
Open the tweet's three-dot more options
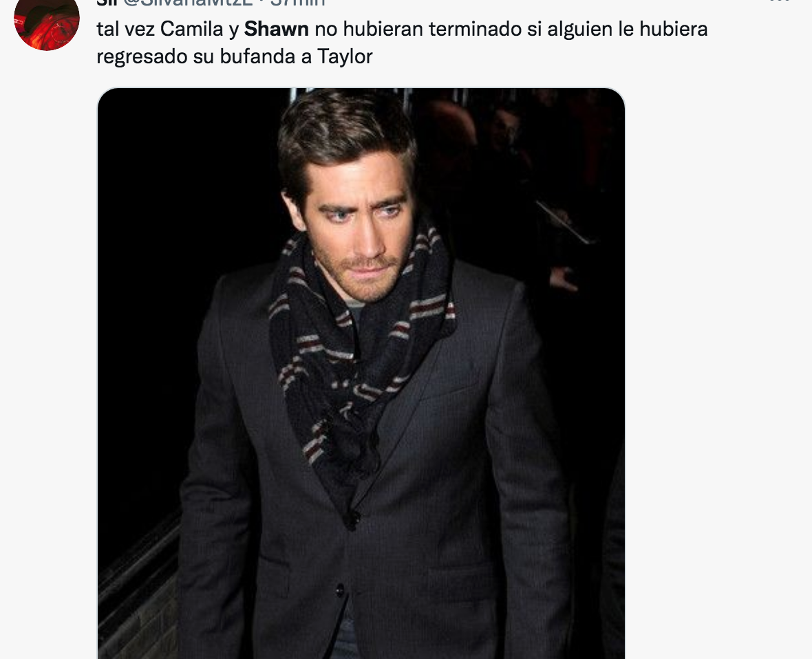coord(779,1)
